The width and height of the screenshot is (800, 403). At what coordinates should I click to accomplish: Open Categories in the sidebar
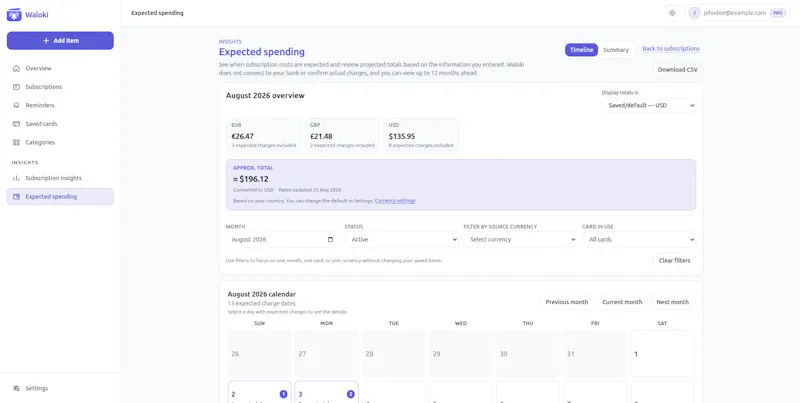pos(60,142)
